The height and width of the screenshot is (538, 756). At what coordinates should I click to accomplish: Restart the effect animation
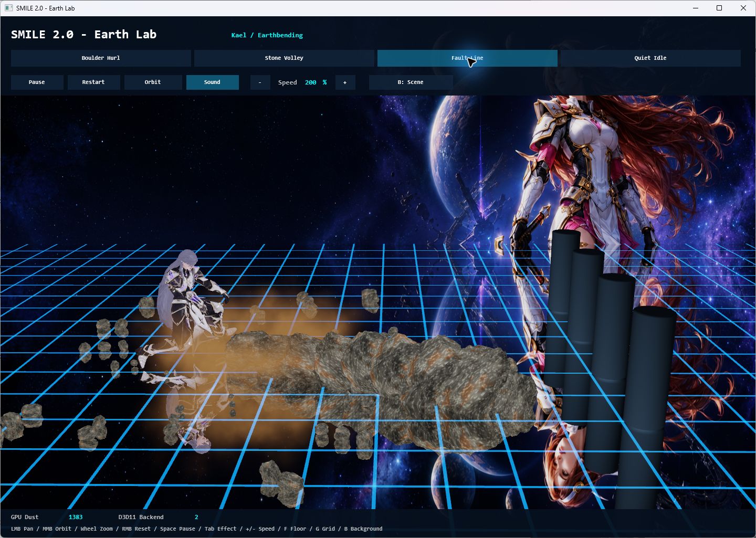pyautogui.click(x=93, y=82)
